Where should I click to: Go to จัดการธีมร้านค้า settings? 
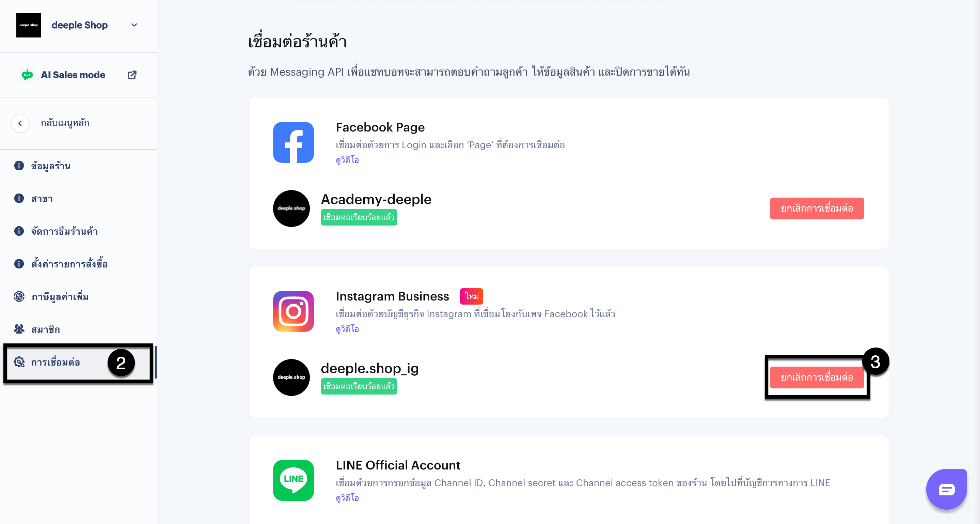64,231
